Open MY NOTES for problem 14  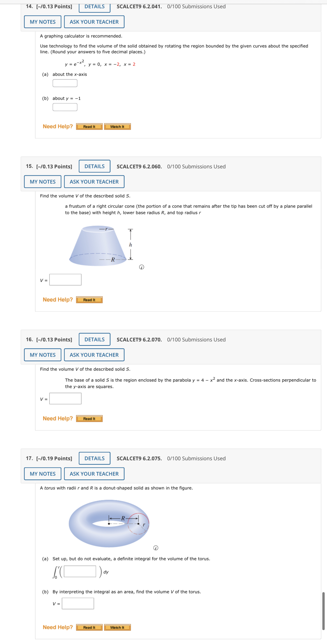click(x=42, y=22)
